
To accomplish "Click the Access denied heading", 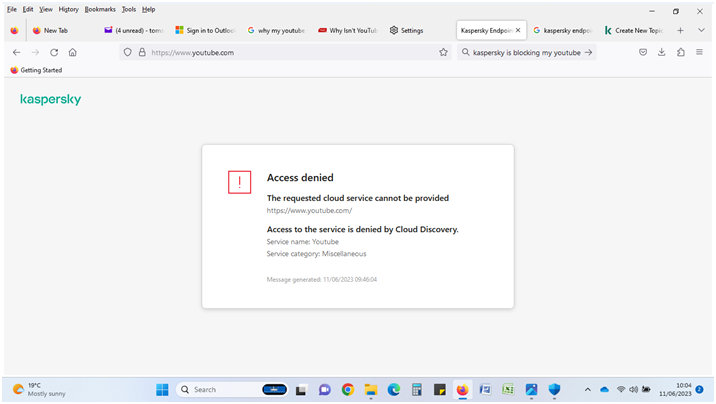I will 300,178.
